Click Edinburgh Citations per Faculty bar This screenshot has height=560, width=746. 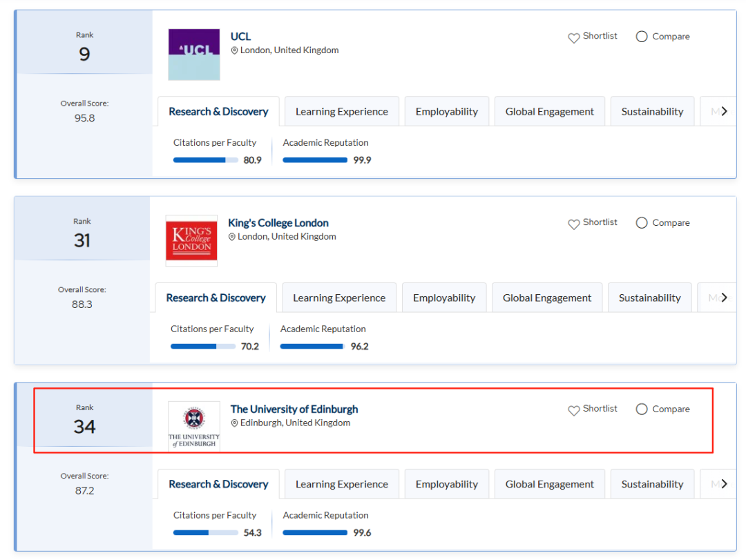(206, 533)
